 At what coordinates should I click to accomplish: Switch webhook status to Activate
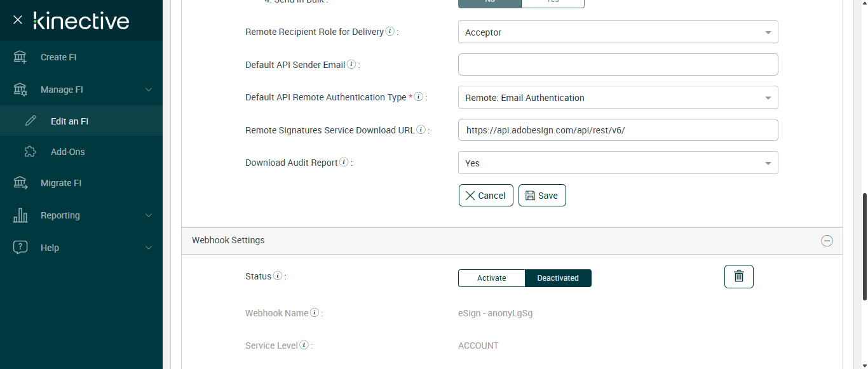[x=491, y=278]
